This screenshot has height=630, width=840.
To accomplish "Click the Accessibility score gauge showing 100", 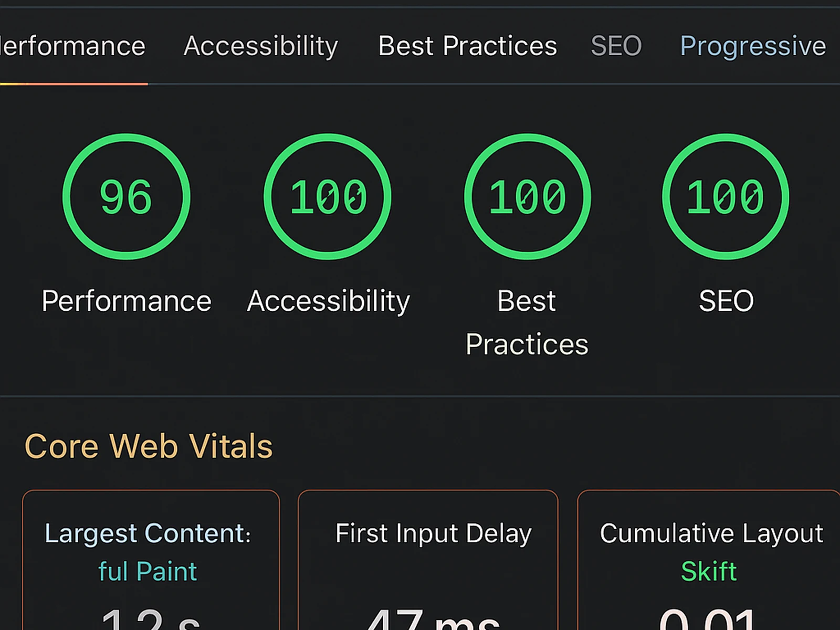I will click(x=328, y=196).
